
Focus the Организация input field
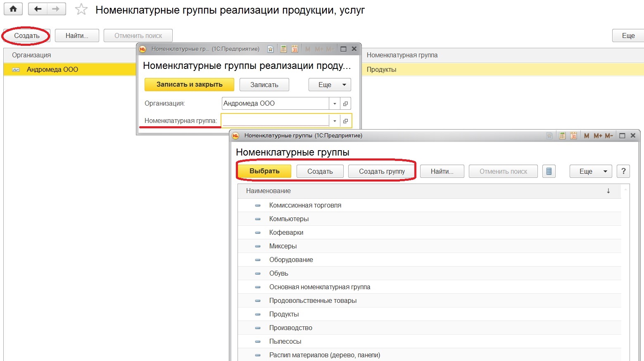click(x=276, y=103)
